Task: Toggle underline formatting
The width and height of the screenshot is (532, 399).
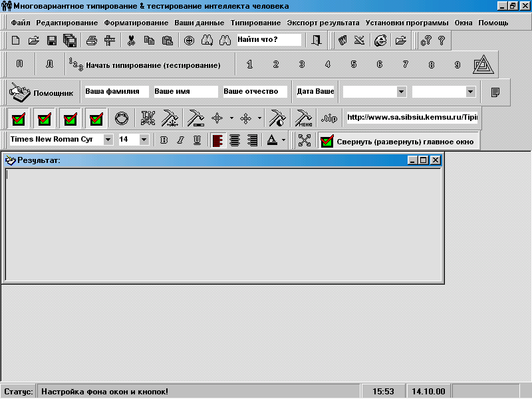Action: 197,140
